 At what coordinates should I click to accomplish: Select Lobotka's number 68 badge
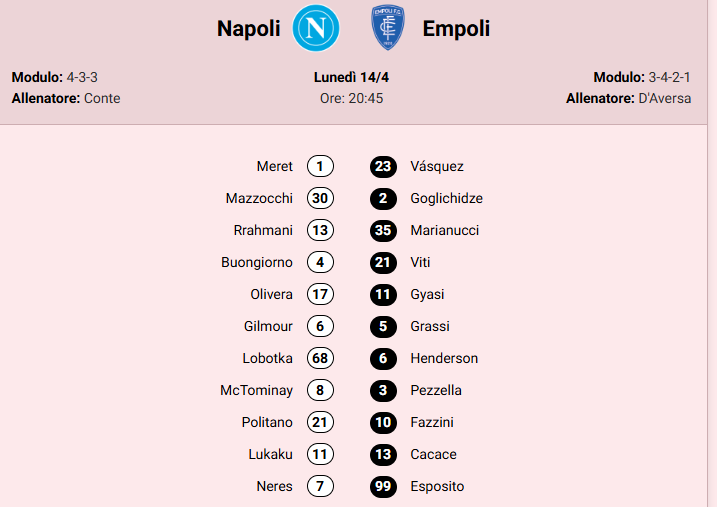tap(320, 358)
